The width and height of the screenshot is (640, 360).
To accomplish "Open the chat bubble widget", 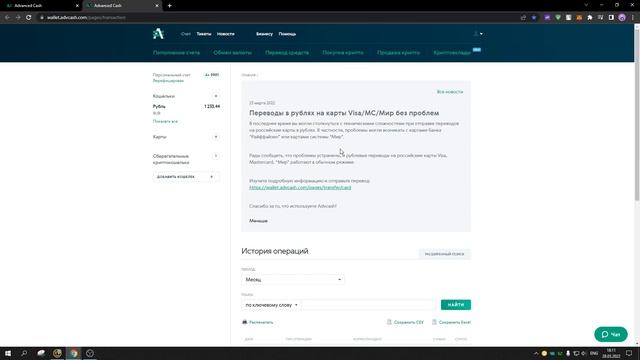I will [x=611, y=334].
